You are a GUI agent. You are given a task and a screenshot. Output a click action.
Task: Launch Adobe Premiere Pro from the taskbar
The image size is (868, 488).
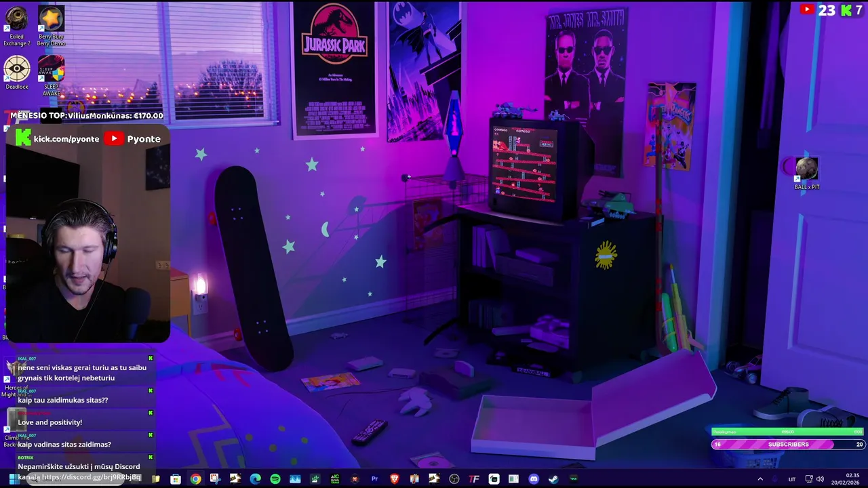click(374, 479)
